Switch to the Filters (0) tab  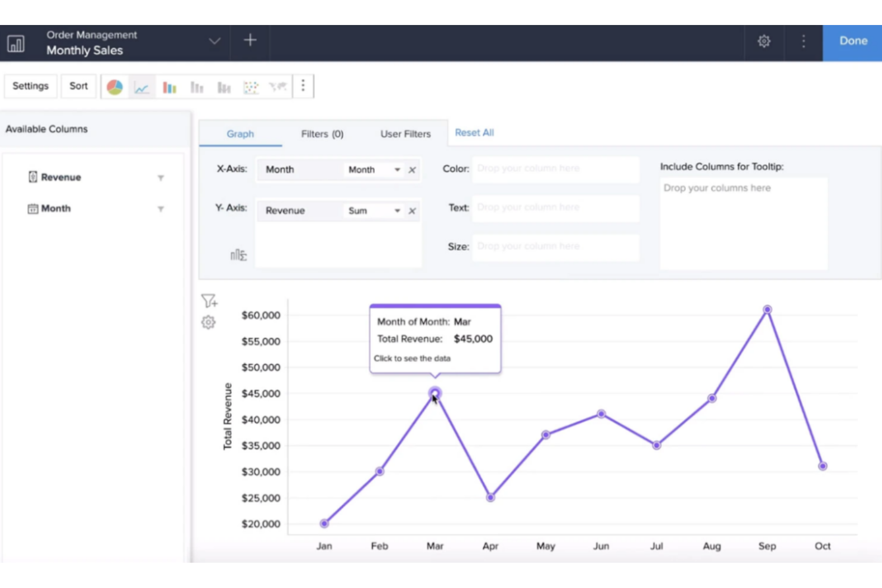pos(322,134)
